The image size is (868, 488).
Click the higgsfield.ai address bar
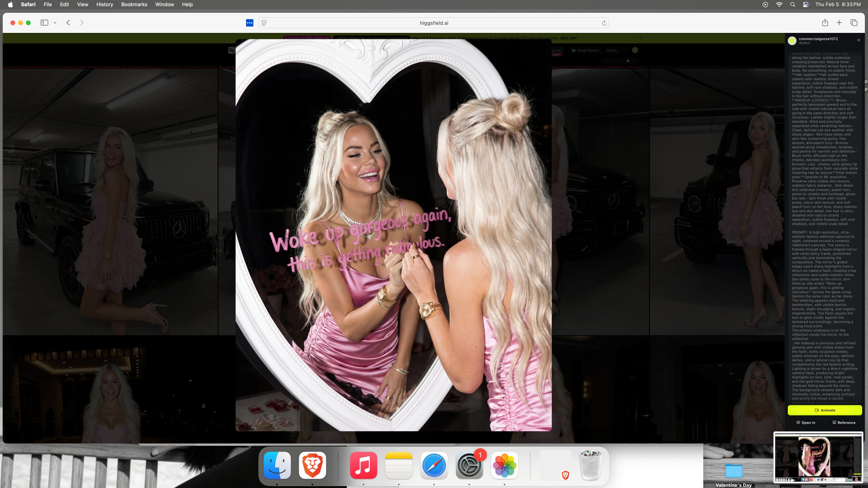tap(434, 23)
